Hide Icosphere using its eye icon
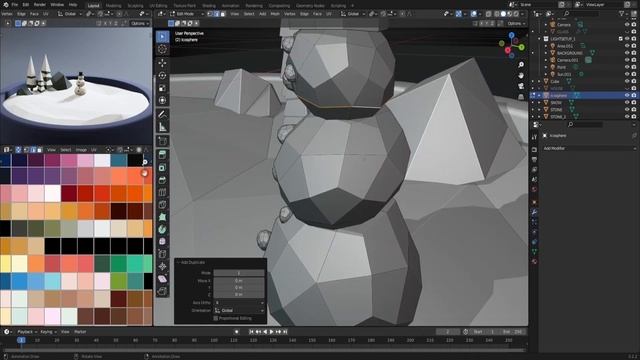 pyautogui.click(x=627, y=96)
